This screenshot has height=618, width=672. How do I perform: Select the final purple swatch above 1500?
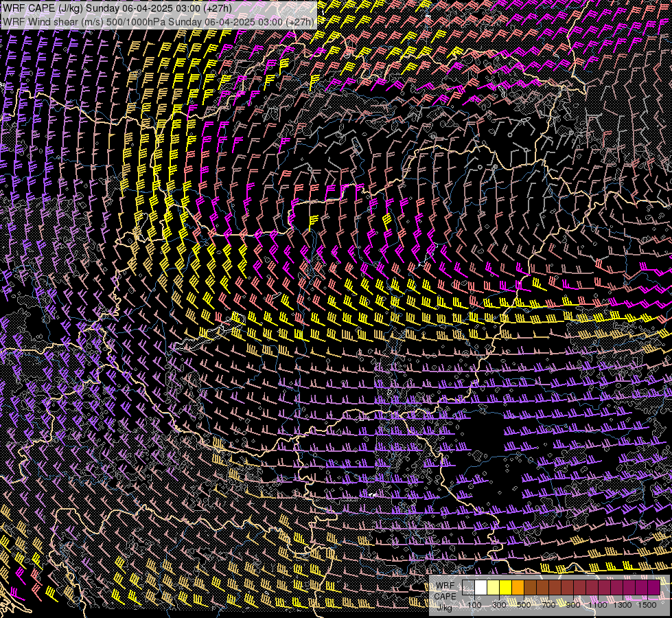653,588
